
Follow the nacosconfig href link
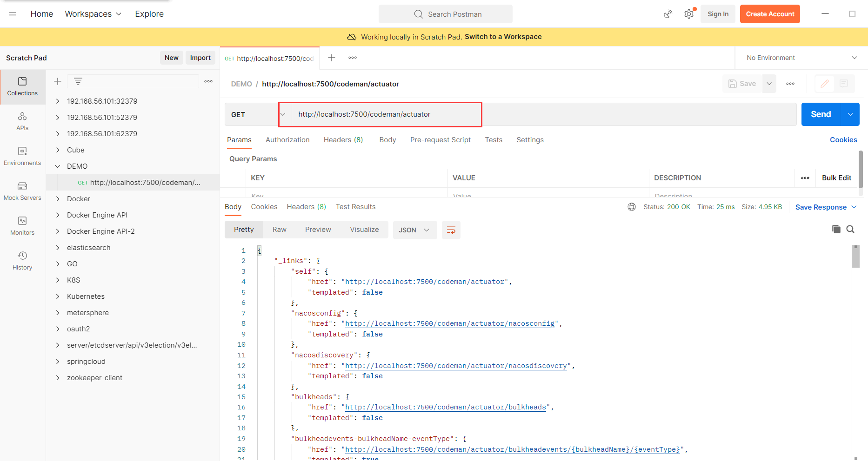coord(449,323)
